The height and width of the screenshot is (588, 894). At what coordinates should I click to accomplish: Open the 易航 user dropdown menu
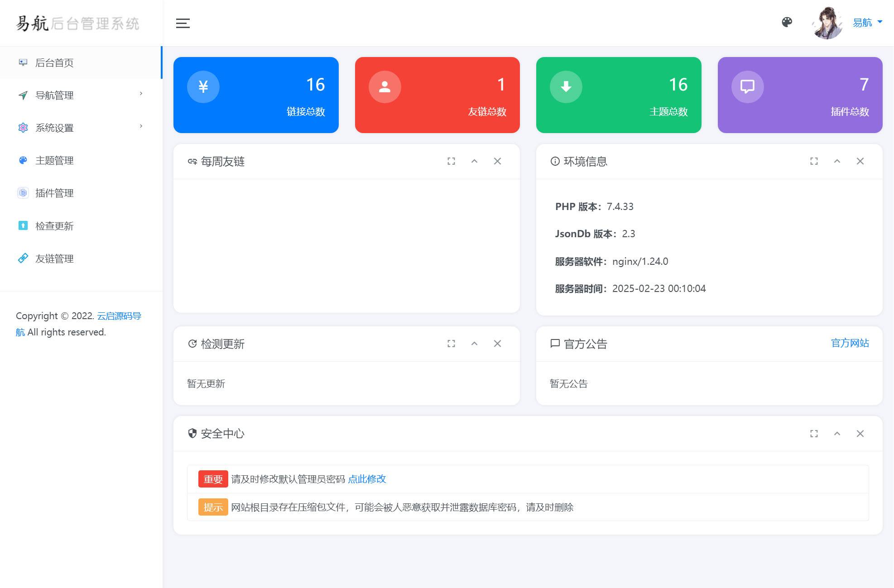click(867, 23)
